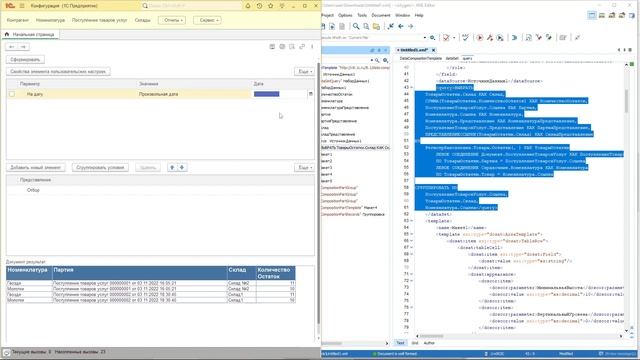The width and height of the screenshot is (640, 360).
Task: Open the dropdown arrow next to validate icon
Action: (x=454, y=38)
